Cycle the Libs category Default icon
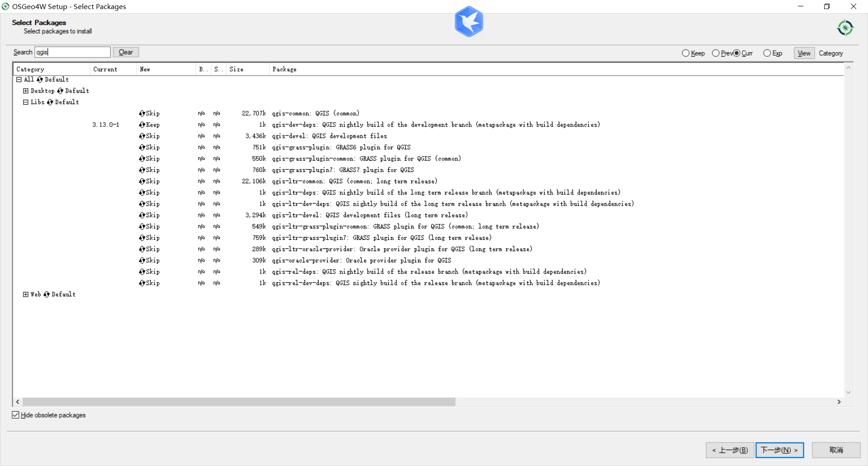The image size is (868, 466). pos(50,102)
